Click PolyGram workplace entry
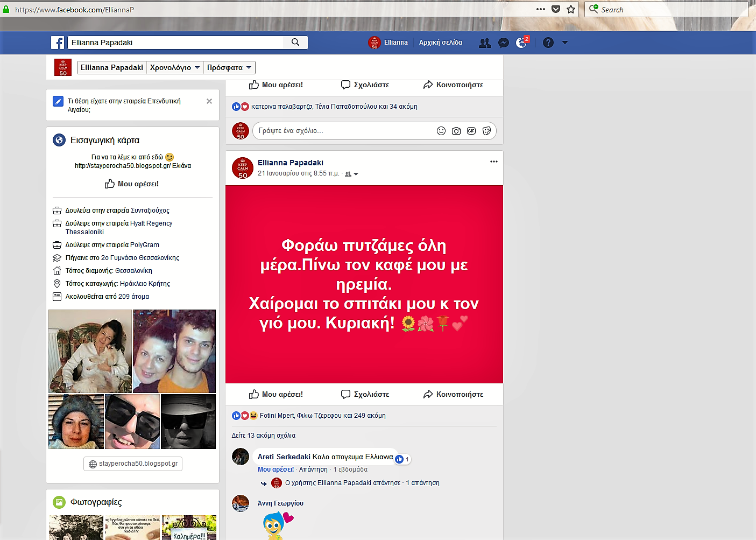Image resolution: width=756 pixels, height=540 pixels. 145,245
